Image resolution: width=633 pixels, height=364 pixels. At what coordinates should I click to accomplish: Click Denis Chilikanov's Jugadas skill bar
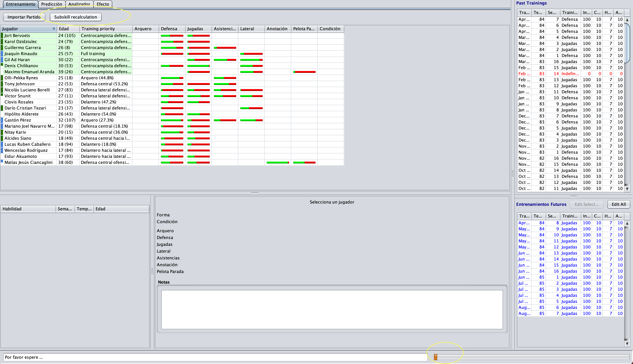pyautogui.click(x=198, y=66)
